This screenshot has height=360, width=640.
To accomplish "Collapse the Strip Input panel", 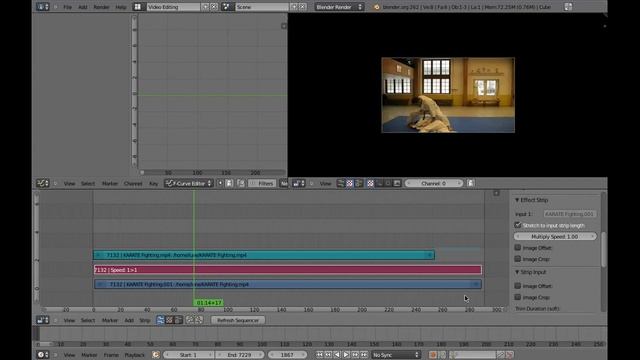I will 517,272.
